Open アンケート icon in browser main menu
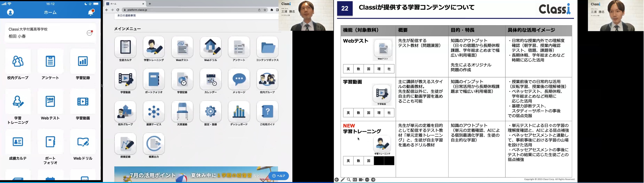 (239, 47)
